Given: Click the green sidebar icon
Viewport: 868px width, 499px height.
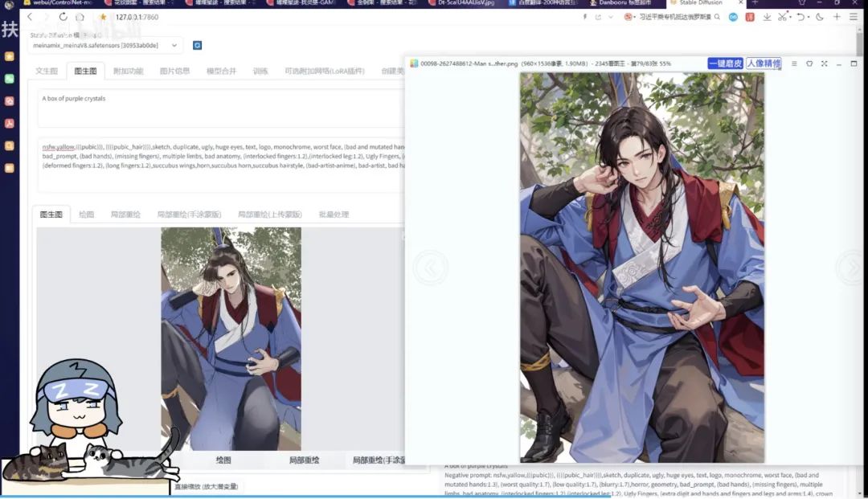Looking at the screenshot, I should click(10, 79).
